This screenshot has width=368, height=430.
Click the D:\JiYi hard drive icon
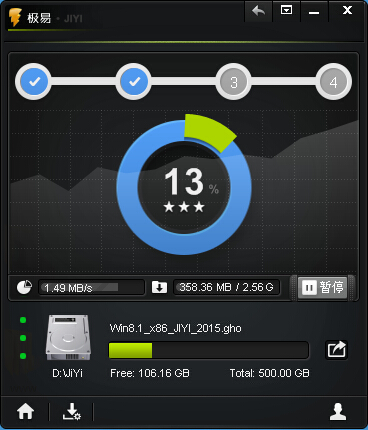[68, 337]
